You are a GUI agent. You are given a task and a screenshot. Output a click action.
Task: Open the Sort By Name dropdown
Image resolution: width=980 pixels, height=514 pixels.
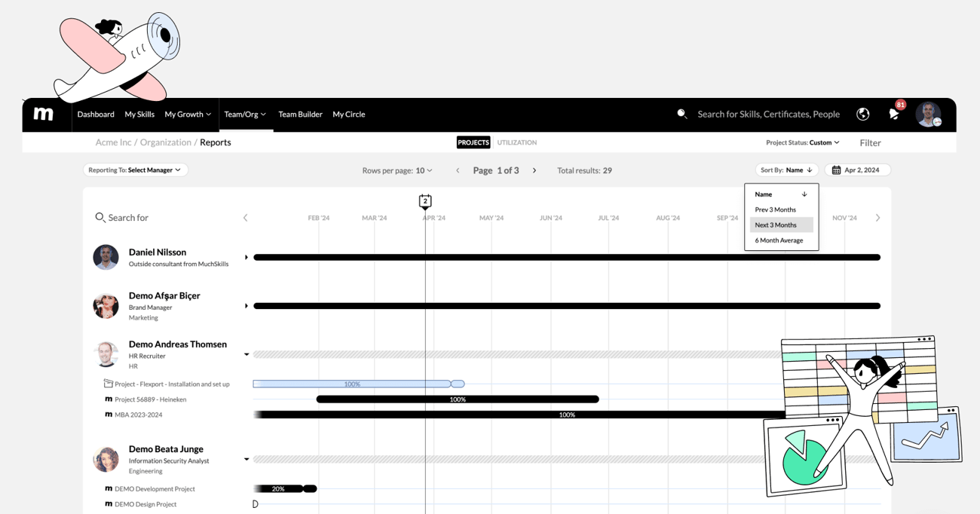tap(787, 170)
